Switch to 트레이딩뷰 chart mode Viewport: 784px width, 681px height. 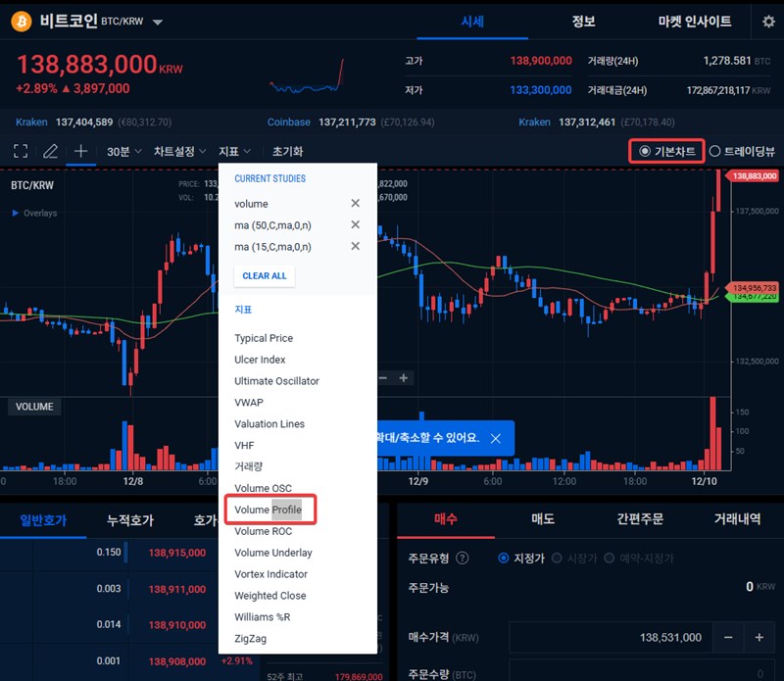click(714, 151)
